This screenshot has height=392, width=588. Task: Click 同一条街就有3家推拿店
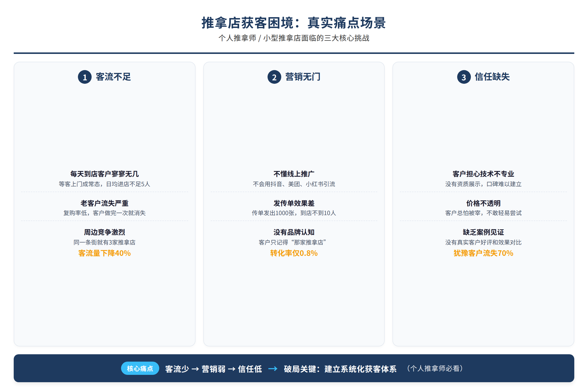point(105,242)
